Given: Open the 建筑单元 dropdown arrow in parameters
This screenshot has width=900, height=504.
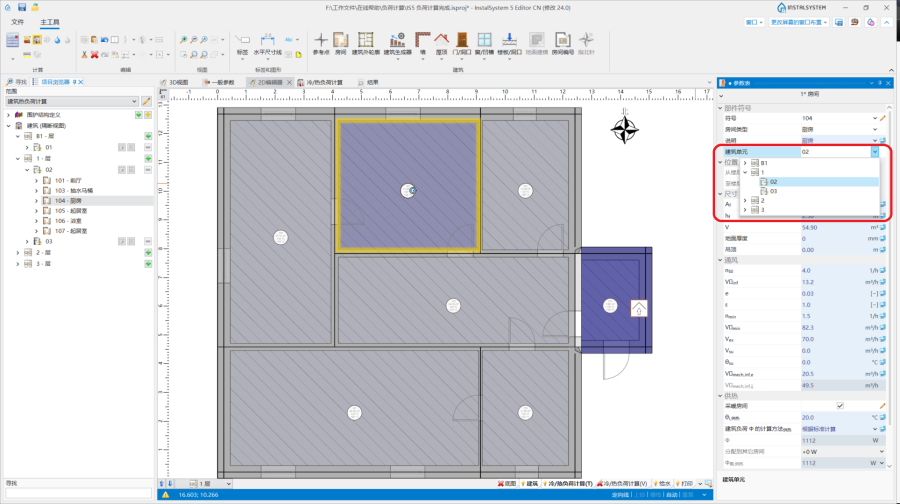Looking at the screenshot, I should pos(875,152).
